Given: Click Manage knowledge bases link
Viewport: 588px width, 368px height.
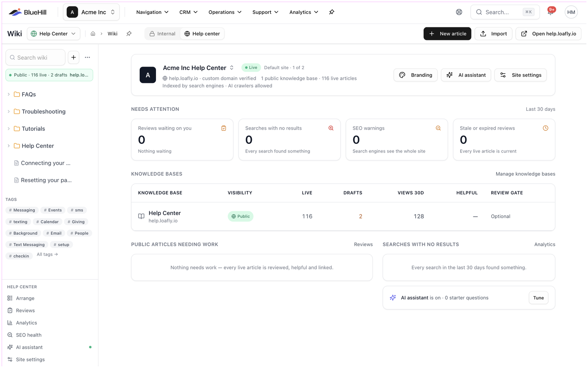Looking at the screenshot, I should coord(525,174).
